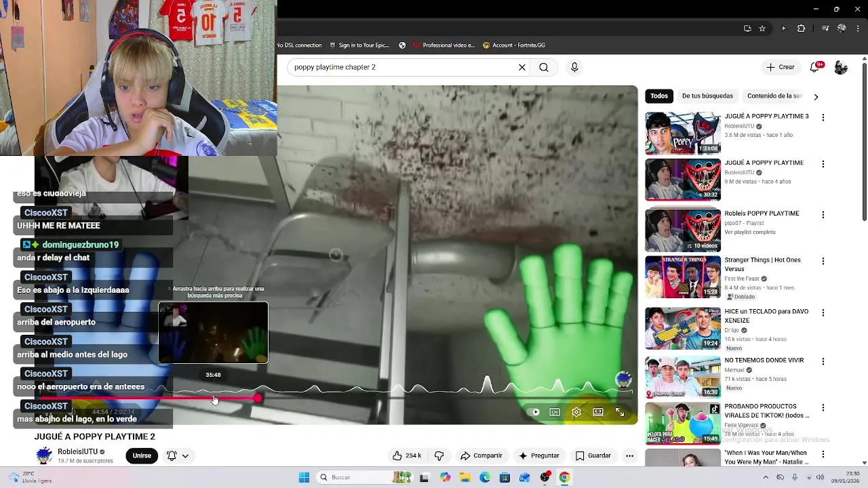
Task: Select the Todos filter chip
Action: pyautogui.click(x=659, y=96)
